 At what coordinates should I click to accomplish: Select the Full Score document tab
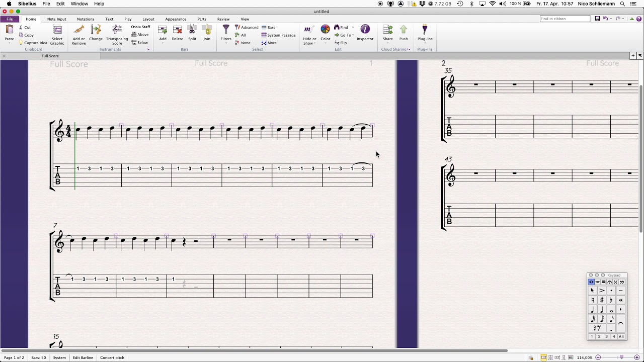(x=50, y=56)
